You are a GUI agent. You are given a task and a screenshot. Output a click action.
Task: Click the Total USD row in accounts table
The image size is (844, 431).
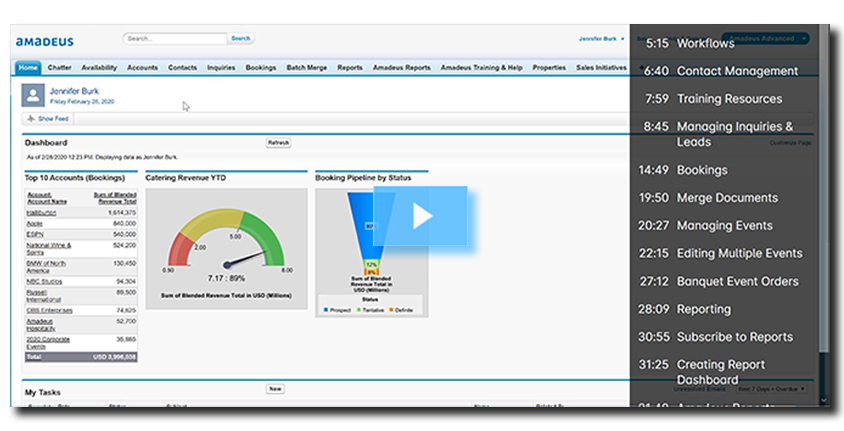[81, 357]
